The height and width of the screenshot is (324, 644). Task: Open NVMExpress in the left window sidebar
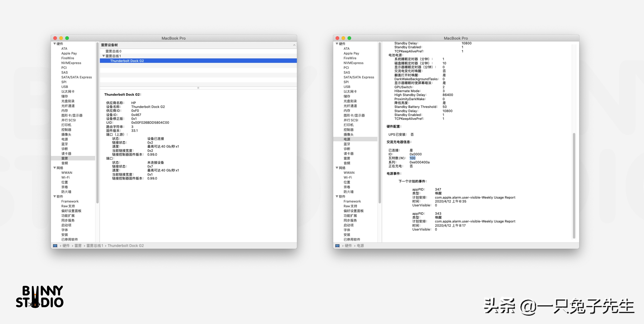pyautogui.click(x=71, y=63)
